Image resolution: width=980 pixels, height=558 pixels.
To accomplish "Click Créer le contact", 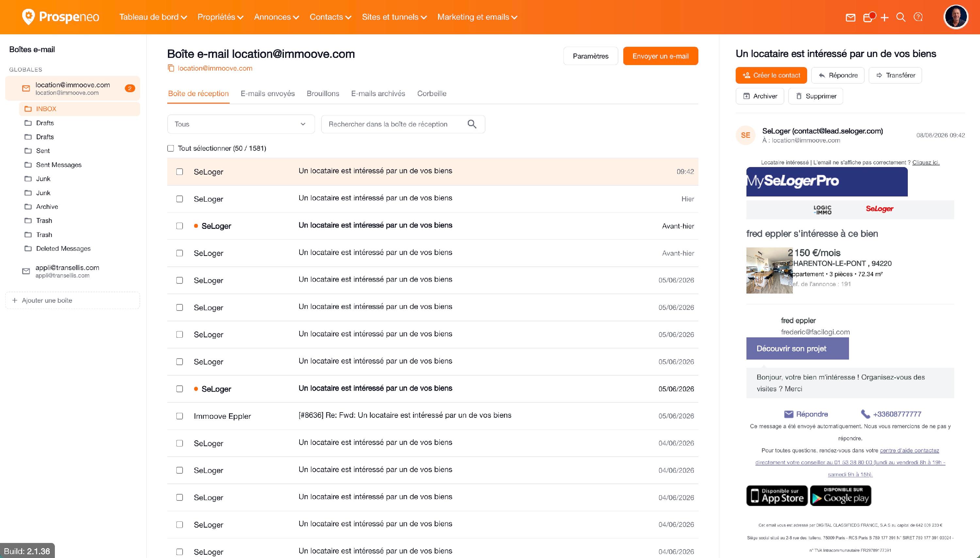I will click(771, 75).
